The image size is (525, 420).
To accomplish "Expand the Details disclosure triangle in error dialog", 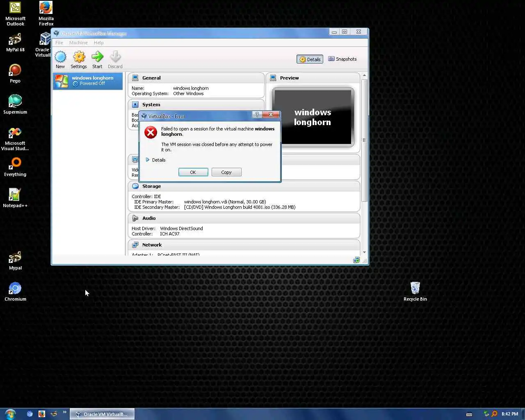I will (x=148, y=160).
